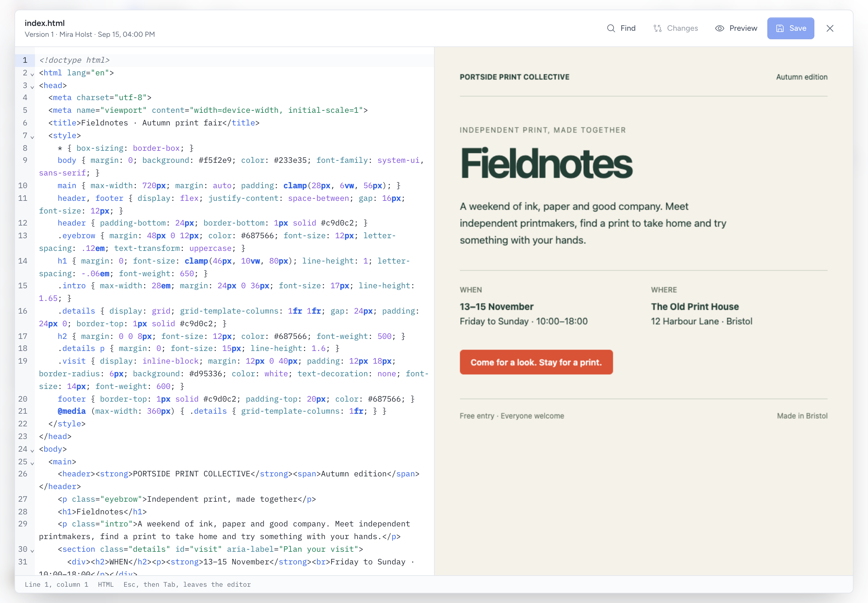868x603 pixels.
Task: Click the Changes button
Action: (x=675, y=28)
